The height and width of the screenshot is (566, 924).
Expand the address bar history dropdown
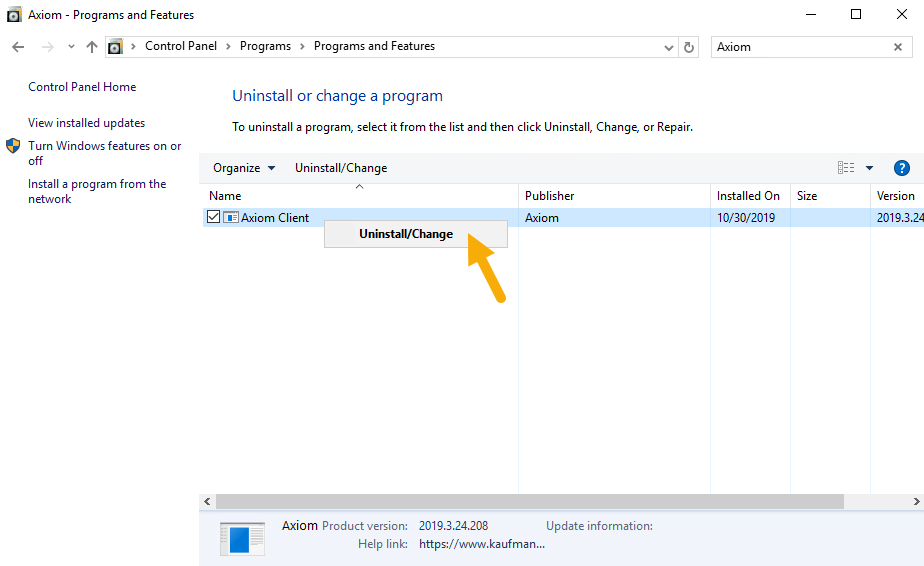(x=669, y=47)
